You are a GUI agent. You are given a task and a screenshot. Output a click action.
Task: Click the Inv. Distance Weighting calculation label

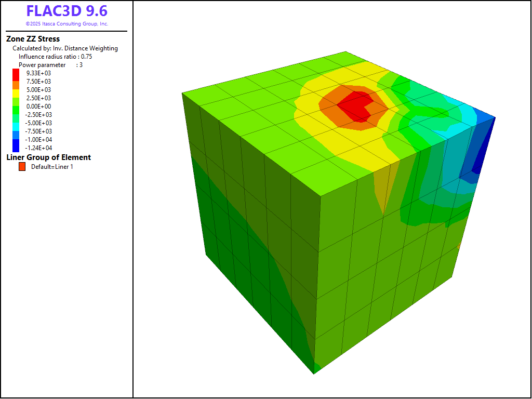tap(65, 48)
